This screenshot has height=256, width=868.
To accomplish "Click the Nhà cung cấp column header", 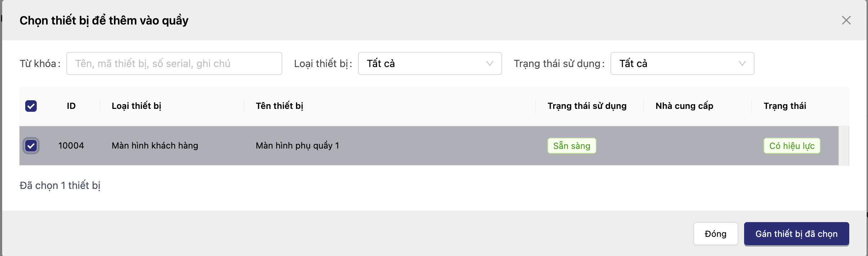I will click(684, 106).
